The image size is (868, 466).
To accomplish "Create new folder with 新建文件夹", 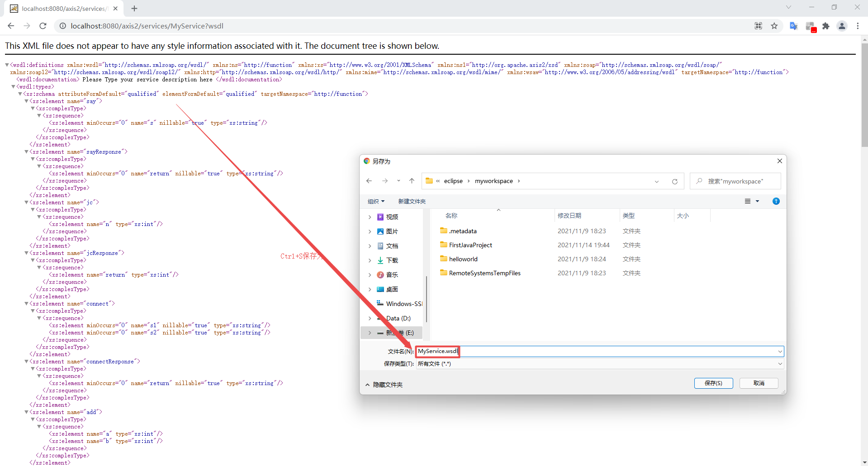I will tap(412, 201).
